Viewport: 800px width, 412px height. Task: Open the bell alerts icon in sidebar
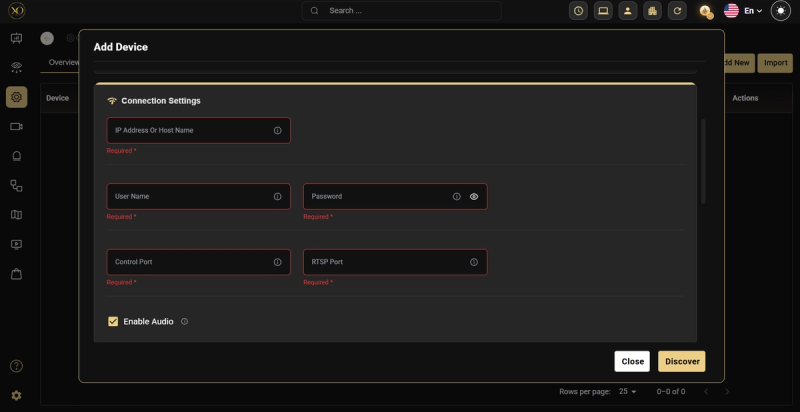pos(16,156)
